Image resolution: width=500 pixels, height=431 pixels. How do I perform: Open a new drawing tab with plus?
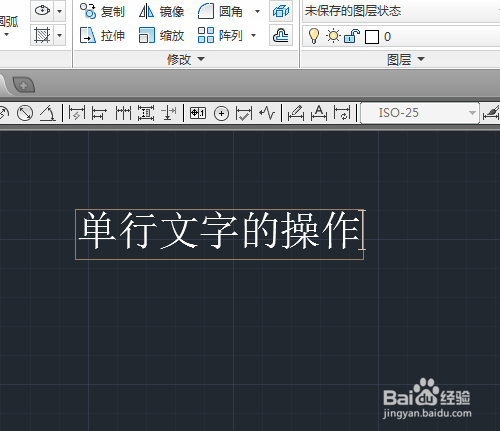click(x=24, y=85)
